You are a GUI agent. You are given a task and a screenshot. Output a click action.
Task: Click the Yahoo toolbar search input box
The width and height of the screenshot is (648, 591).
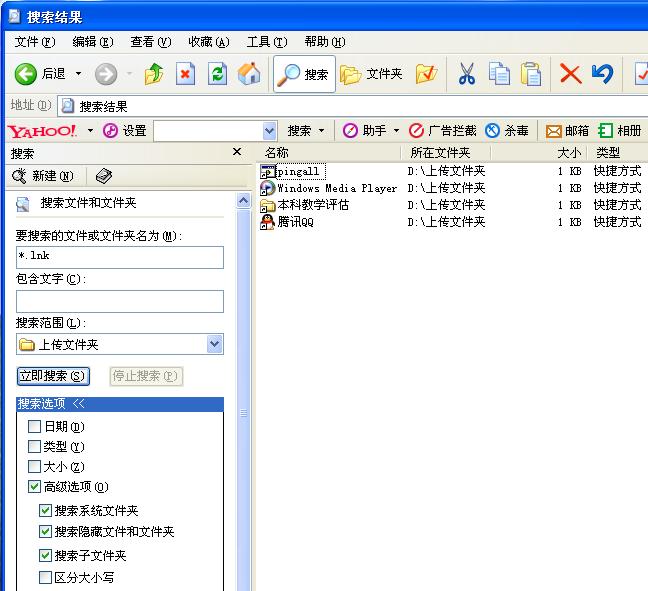pos(209,131)
